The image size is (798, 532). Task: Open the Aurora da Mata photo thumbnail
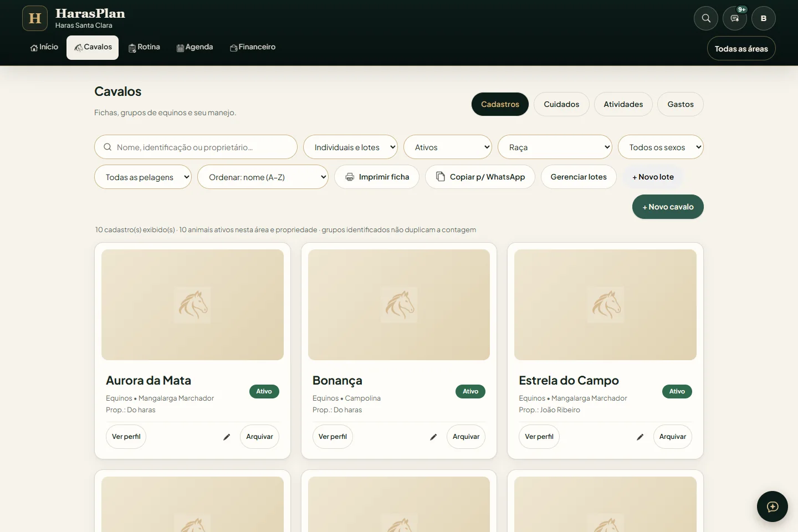[x=192, y=305]
